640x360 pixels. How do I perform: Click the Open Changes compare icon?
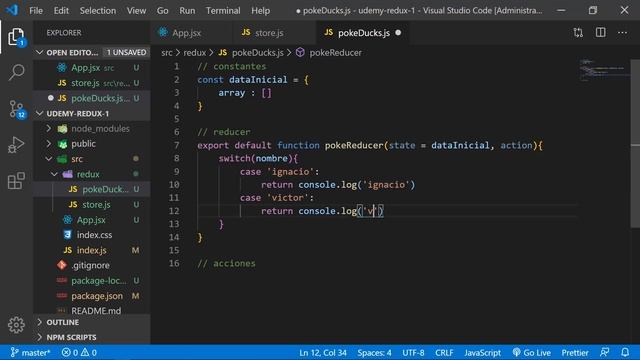(x=578, y=33)
